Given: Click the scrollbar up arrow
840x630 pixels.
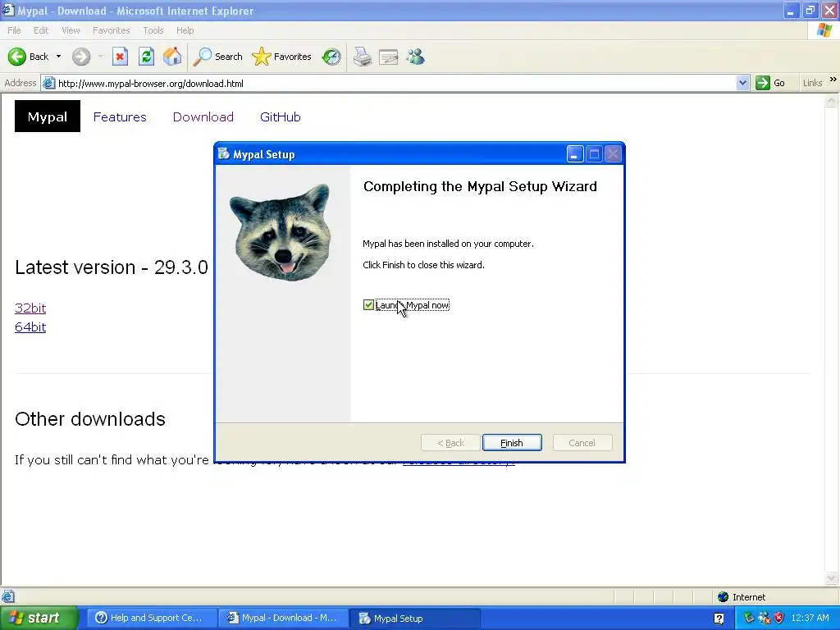Looking at the screenshot, I should (x=832, y=100).
